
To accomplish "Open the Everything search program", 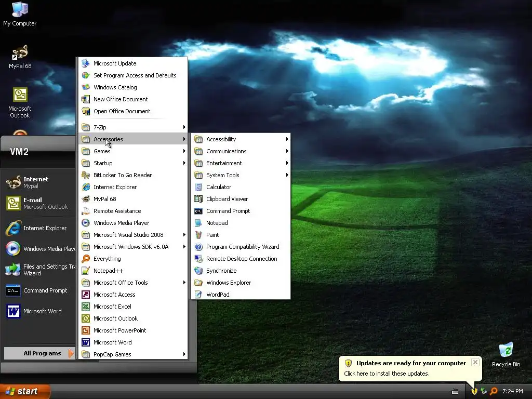I will click(x=133, y=259).
